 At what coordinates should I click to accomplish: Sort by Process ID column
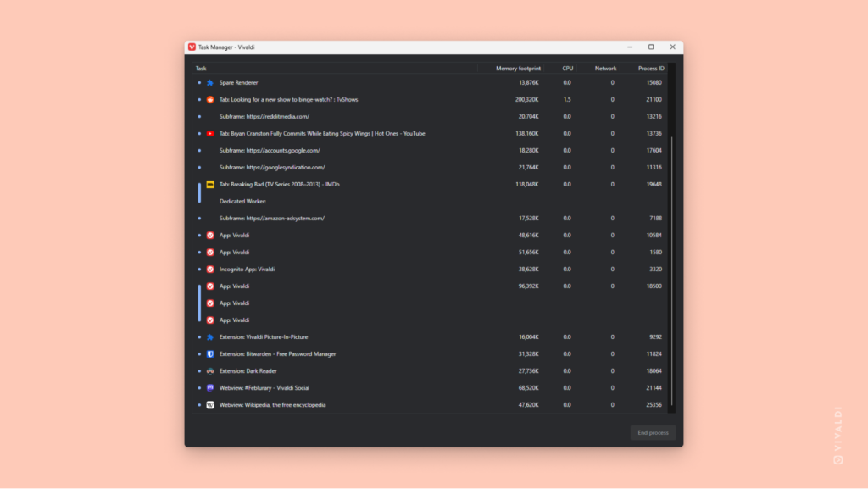[644, 69]
